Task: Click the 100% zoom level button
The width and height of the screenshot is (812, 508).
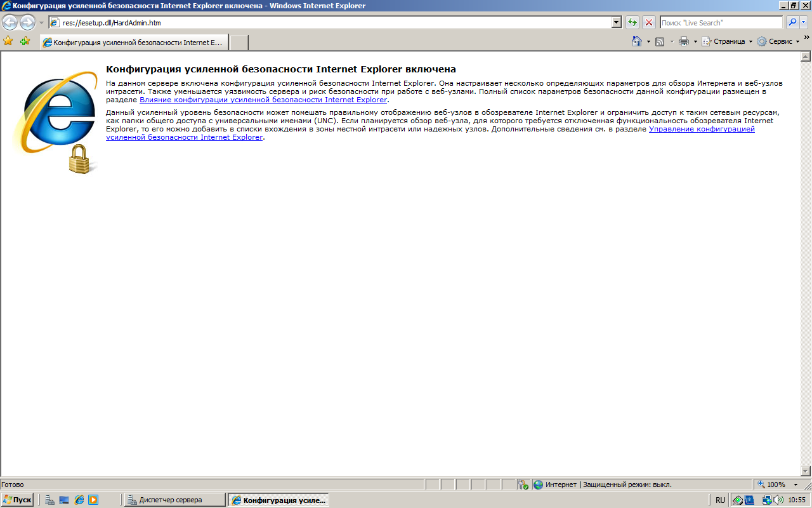Action: tap(771, 485)
